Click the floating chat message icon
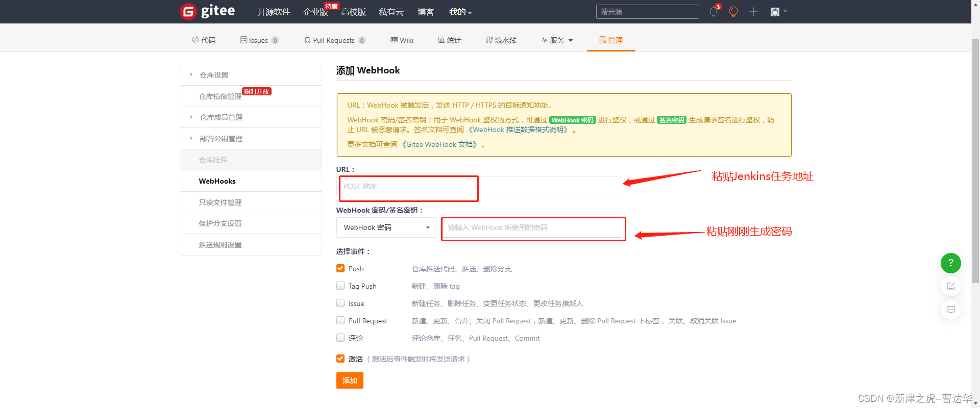 coord(950,310)
